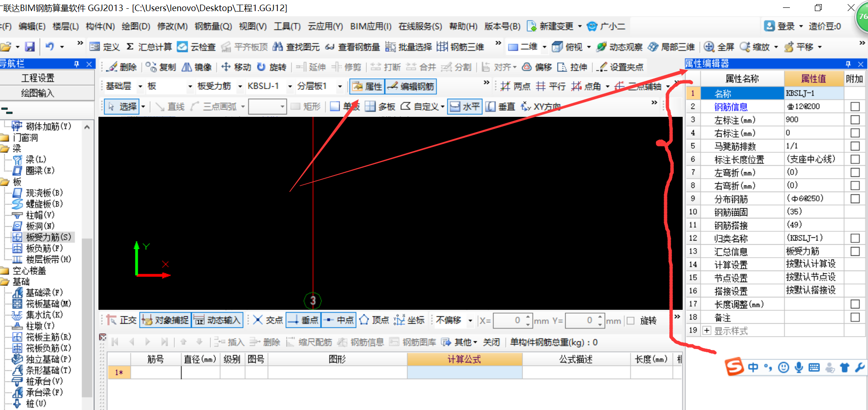Click 局部三维 partial 3D icon
868x410 pixels.
point(653,47)
